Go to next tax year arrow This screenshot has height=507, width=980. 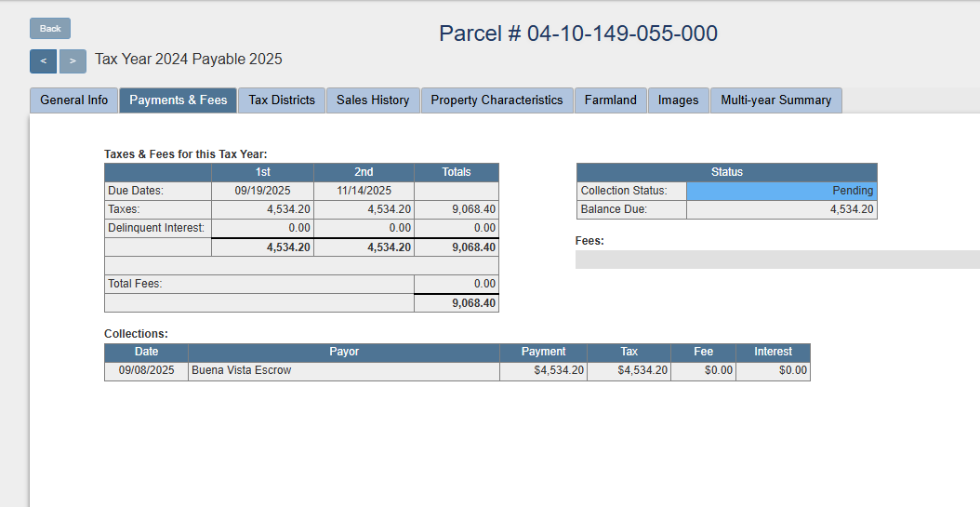[x=73, y=61]
